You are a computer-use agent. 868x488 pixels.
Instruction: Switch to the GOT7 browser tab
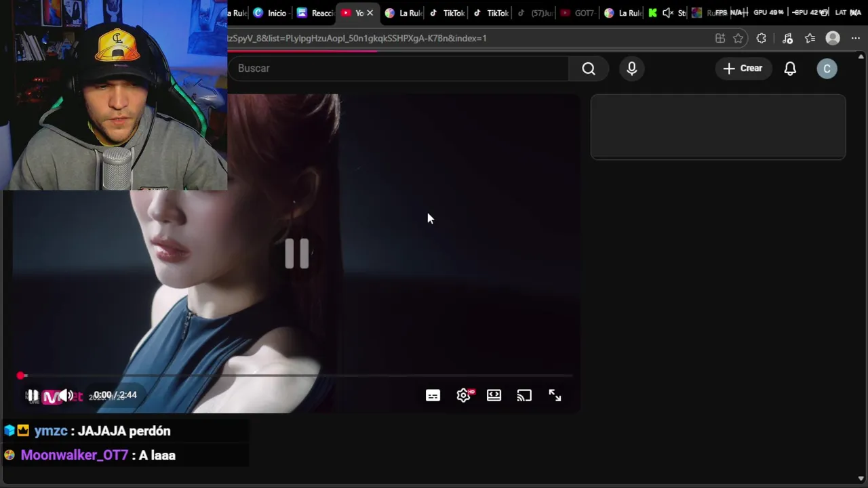coord(578,13)
